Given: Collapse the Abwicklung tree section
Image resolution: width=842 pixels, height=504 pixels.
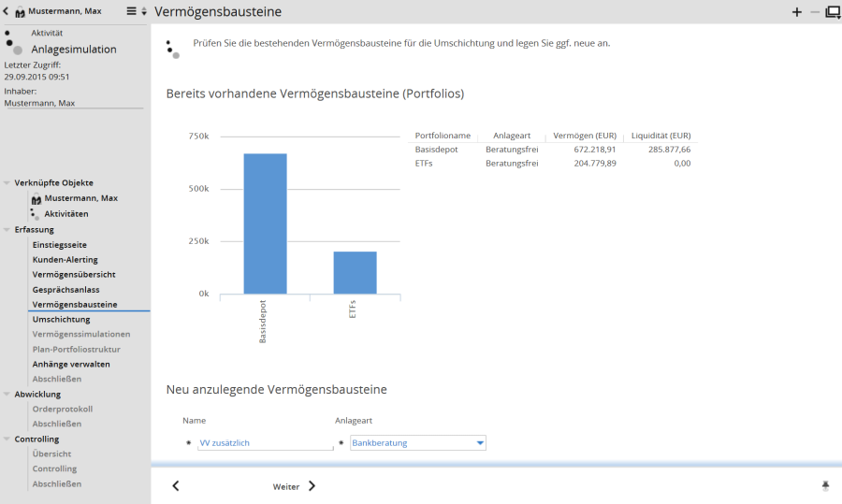Looking at the screenshot, I should [7, 395].
